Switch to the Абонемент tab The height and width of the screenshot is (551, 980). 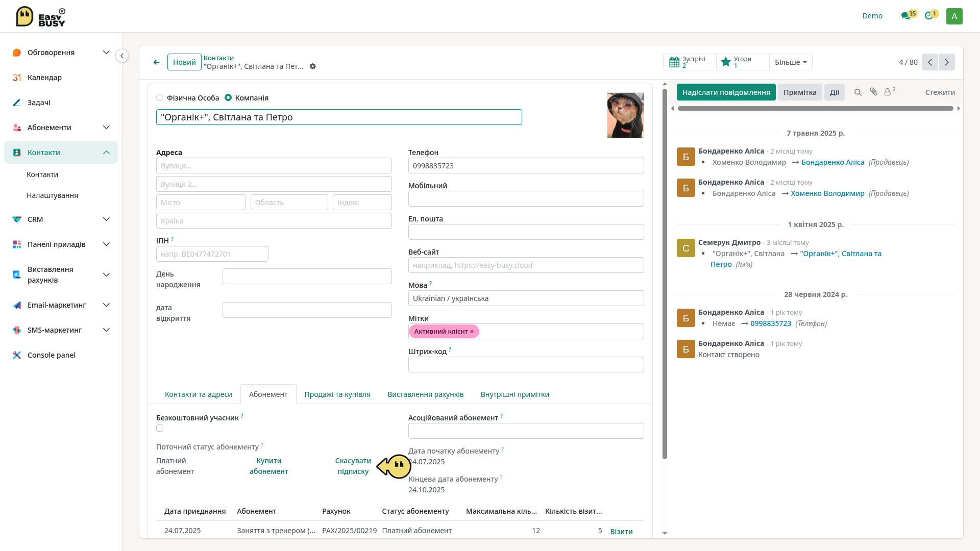[268, 394]
